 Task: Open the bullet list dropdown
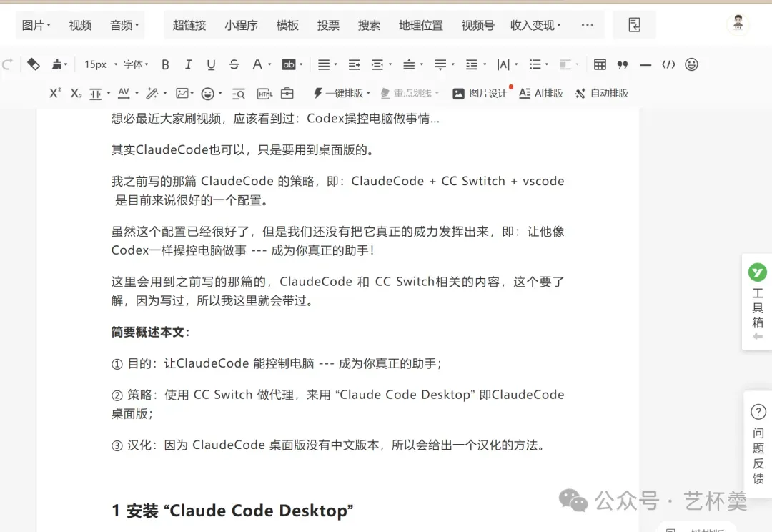[538, 64]
